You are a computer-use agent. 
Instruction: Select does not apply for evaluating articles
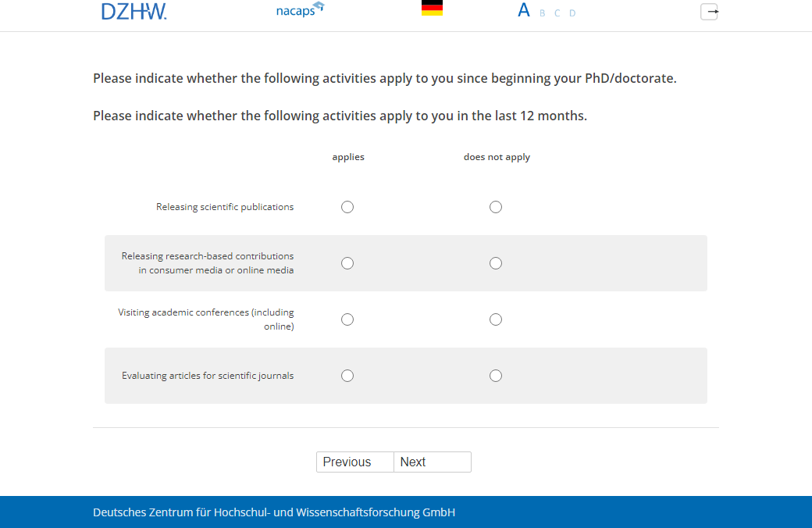pos(496,376)
